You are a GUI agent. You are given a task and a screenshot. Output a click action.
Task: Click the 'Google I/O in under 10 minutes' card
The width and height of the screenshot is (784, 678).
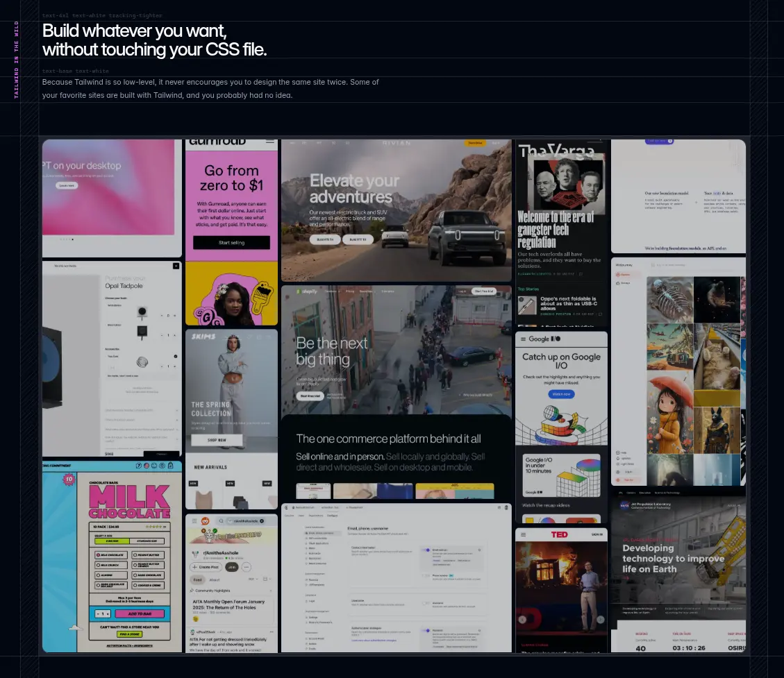click(x=562, y=475)
